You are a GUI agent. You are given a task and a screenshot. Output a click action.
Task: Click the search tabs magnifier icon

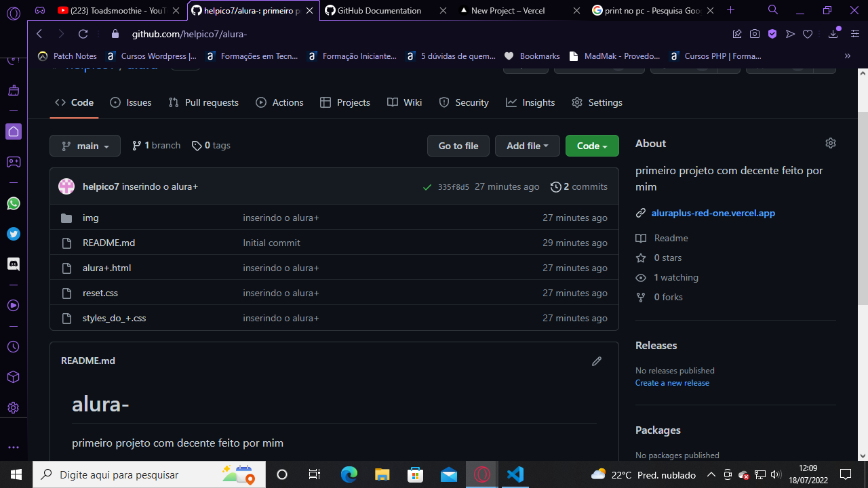coord(773,10)
